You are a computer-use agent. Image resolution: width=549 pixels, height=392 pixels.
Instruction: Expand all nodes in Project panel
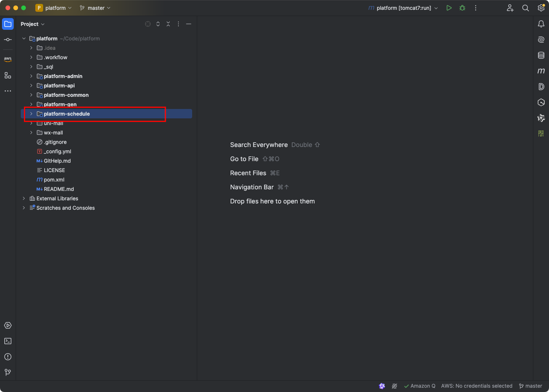pyautogui.click(x=158, y=24)
